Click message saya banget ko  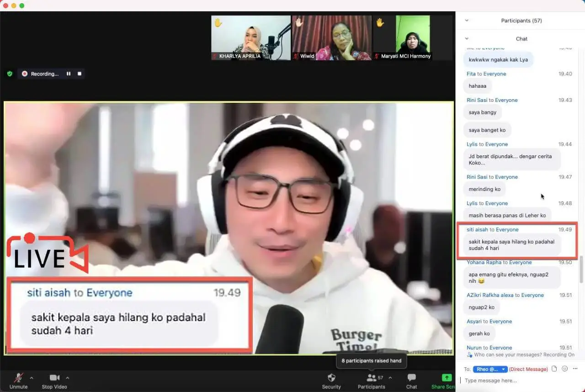[487, 130]
